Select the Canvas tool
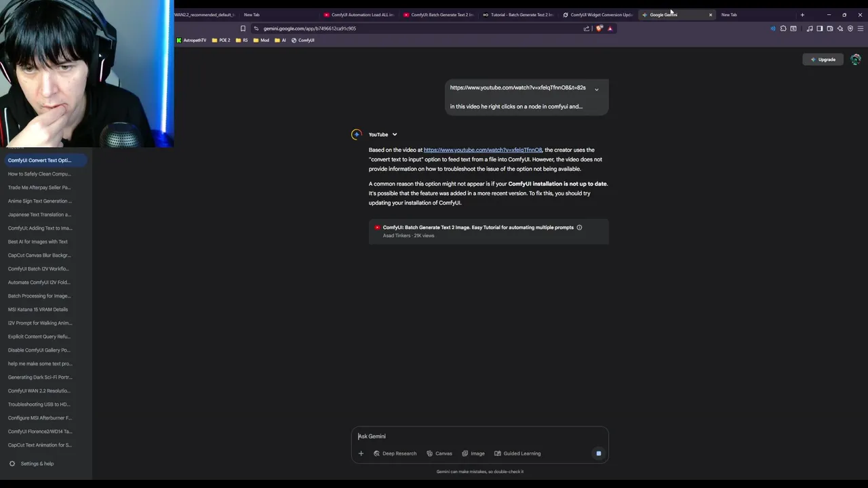The height and width of the screenshot is (488, 868). click(439, 453)
